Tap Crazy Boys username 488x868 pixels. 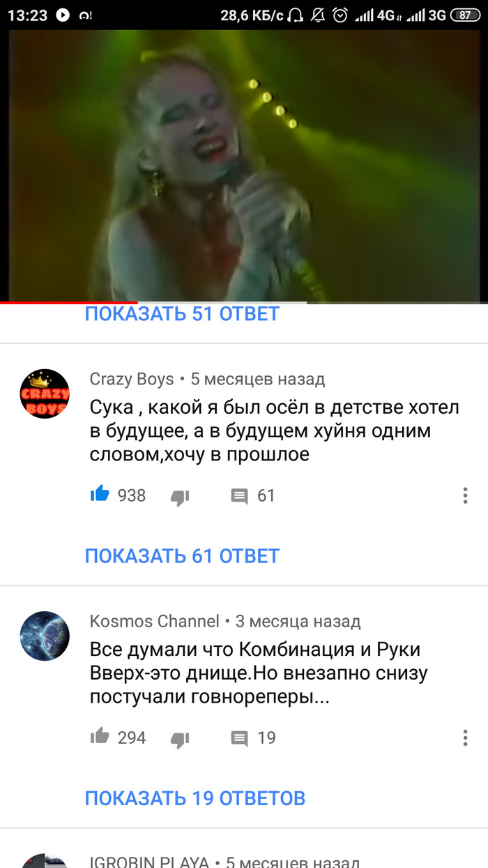132,379
